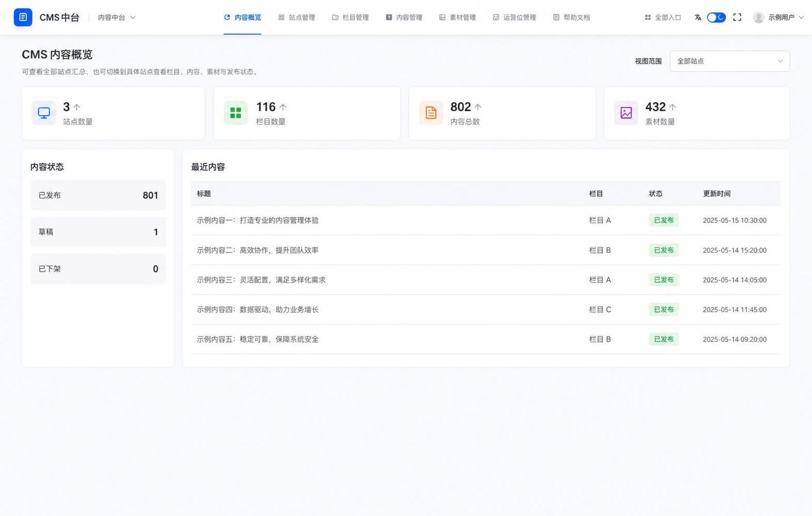This screenshot has height=516, width=812.
Task: Click 已发布 tag in 示例内容五 row
Action: (x=664, y=340)
